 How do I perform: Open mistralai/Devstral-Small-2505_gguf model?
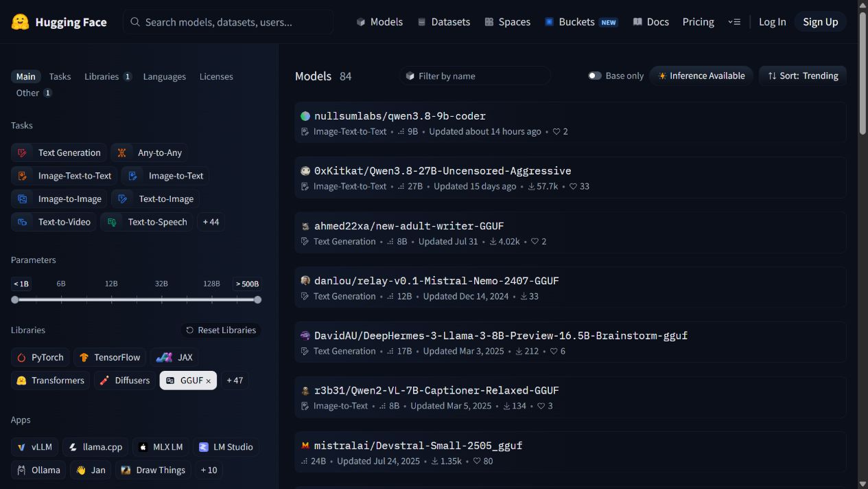tap(570, 452)
